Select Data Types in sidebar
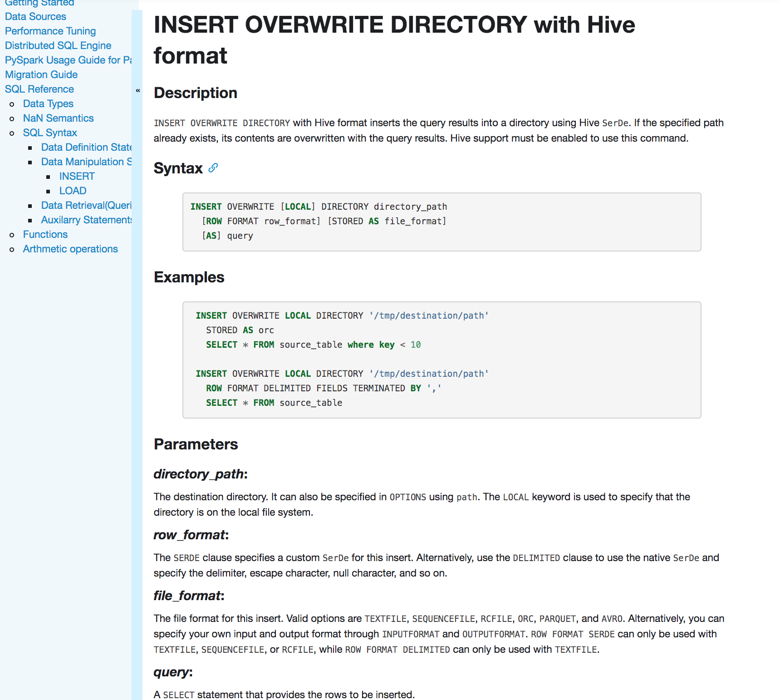Viewport: 780px width, 700px height. tap(48, 104)
